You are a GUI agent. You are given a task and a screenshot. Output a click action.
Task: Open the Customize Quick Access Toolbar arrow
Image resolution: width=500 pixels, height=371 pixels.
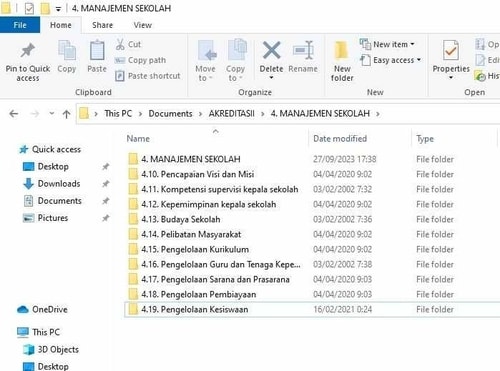click(x=58, y=9)
